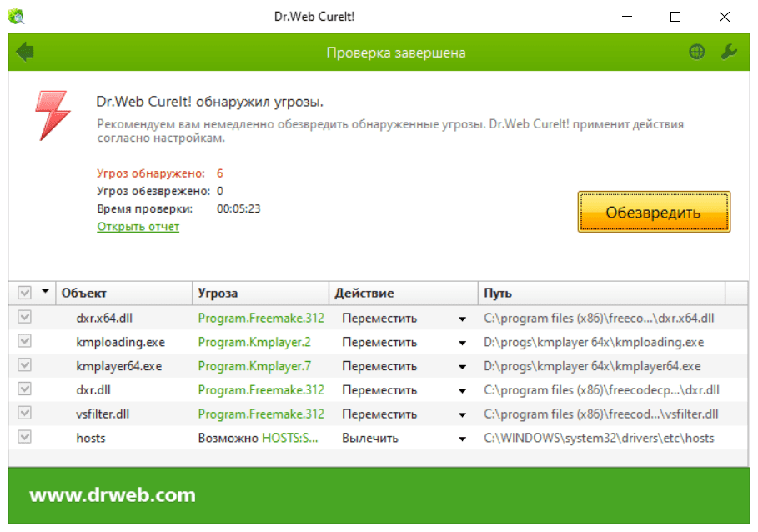Screen dimensions: 758x532
Task: Click the green back arrow
Action: [26, 52]
